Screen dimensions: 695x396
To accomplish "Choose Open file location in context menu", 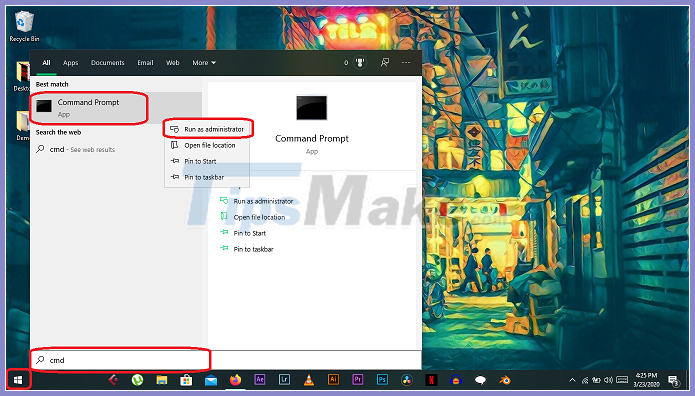I will [207, 145].
